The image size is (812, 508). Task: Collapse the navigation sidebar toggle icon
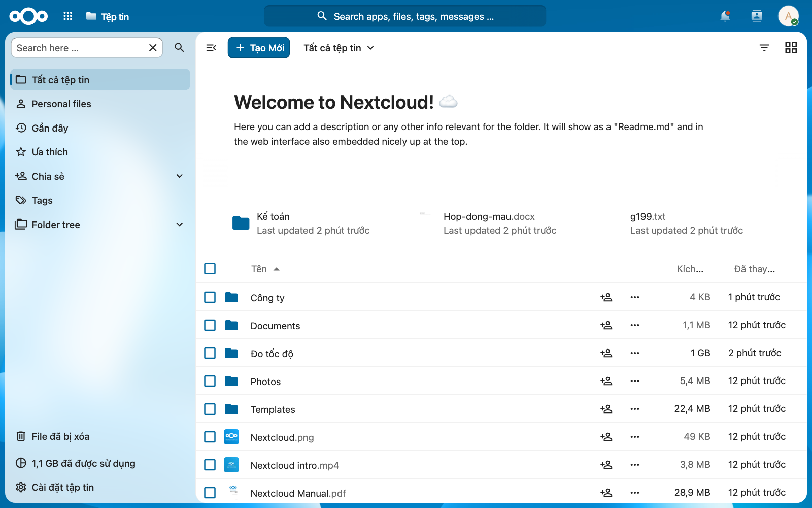(211, 48)
